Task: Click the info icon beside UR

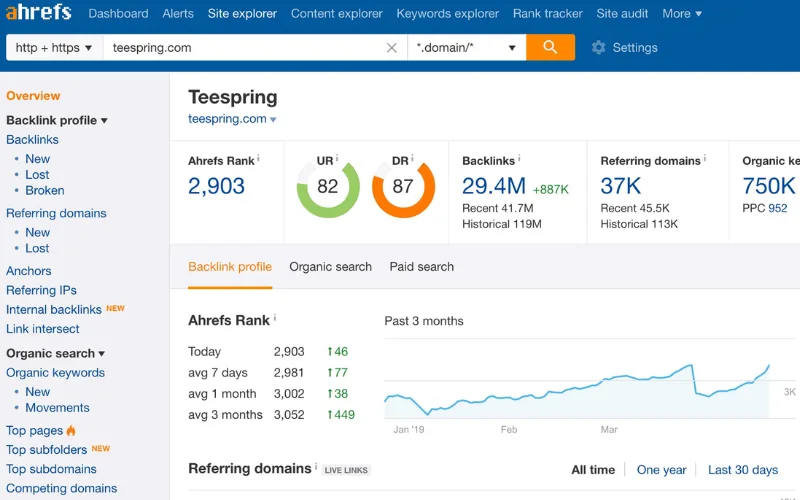Action: pos(337,159)
